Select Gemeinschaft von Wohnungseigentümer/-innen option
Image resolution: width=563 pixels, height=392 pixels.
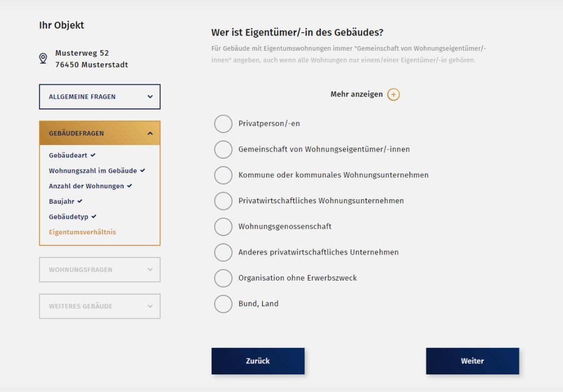pos(223,149)
